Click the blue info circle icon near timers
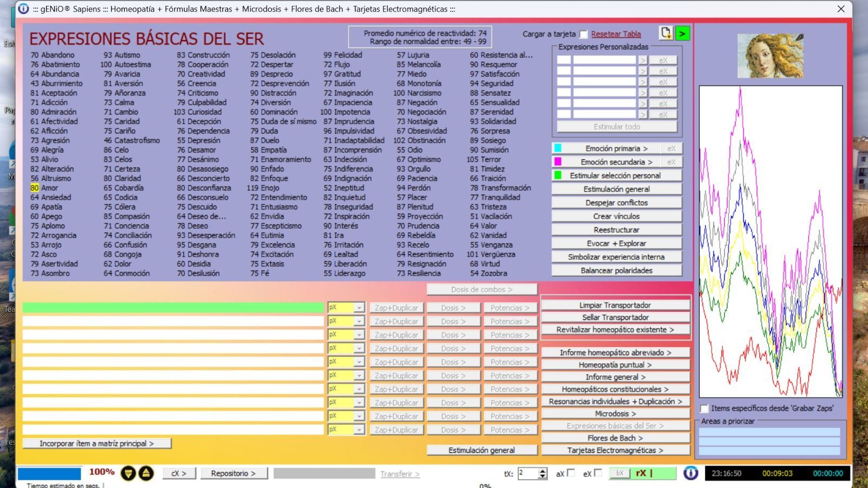 click(691, 473)
